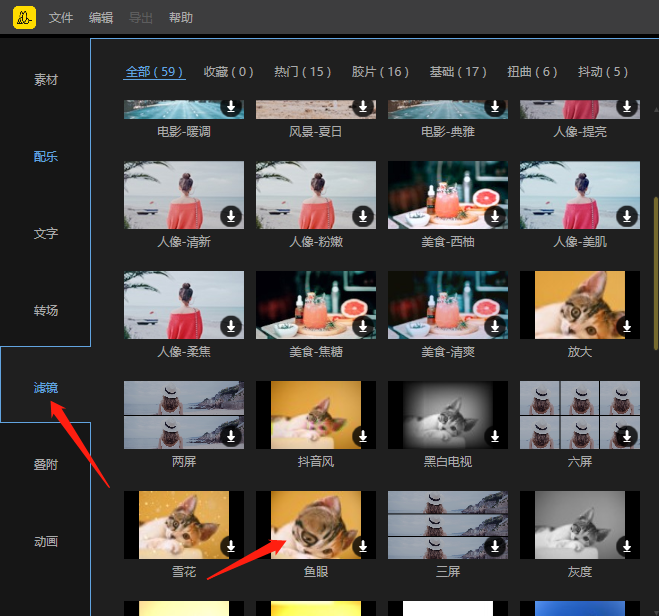659x616 pixels.
Task: Download the 人像-清新 filter
Action: tap(230, 216)
